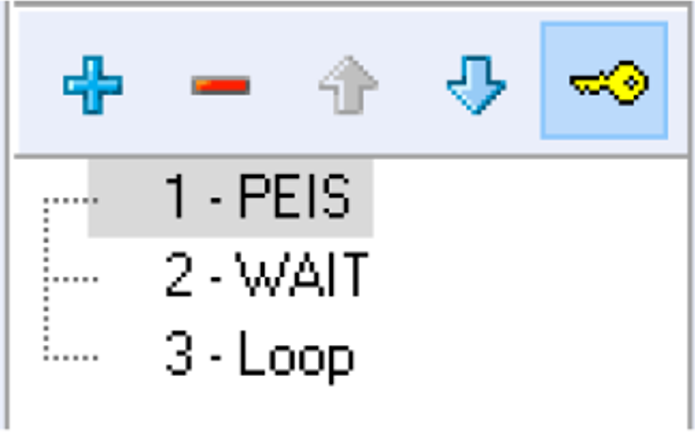
Task: Choose the WAIT entry in technique list
Action: click(x=266, y=276)
